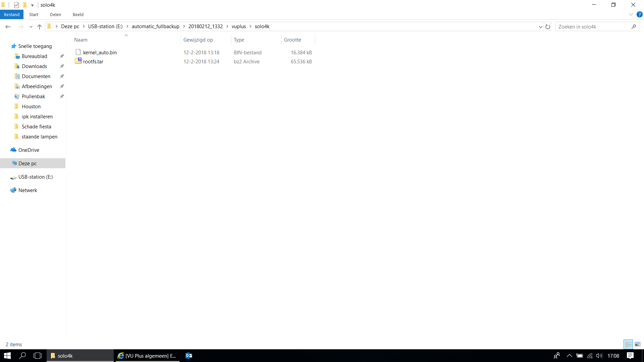Screen dimensions: 644x362
Task: Expand chevron after 20180212_1332 breadcrumb
Action: pyautogui.click(x=227, y=26)
